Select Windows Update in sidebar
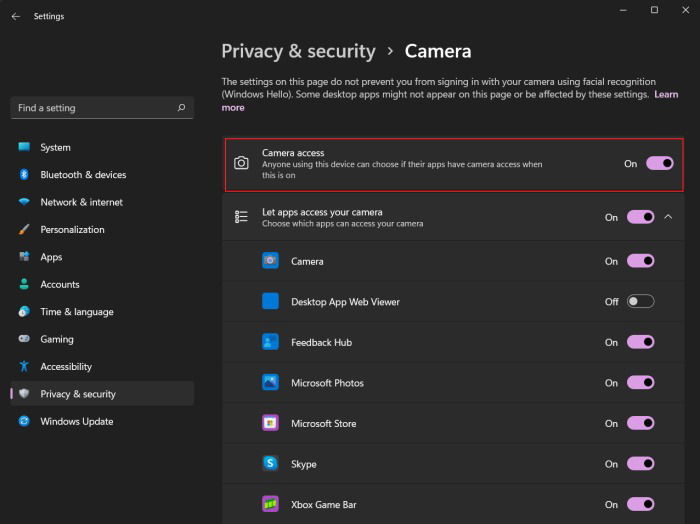This screenshot has height=524, width=700. [x=102, y=421]
